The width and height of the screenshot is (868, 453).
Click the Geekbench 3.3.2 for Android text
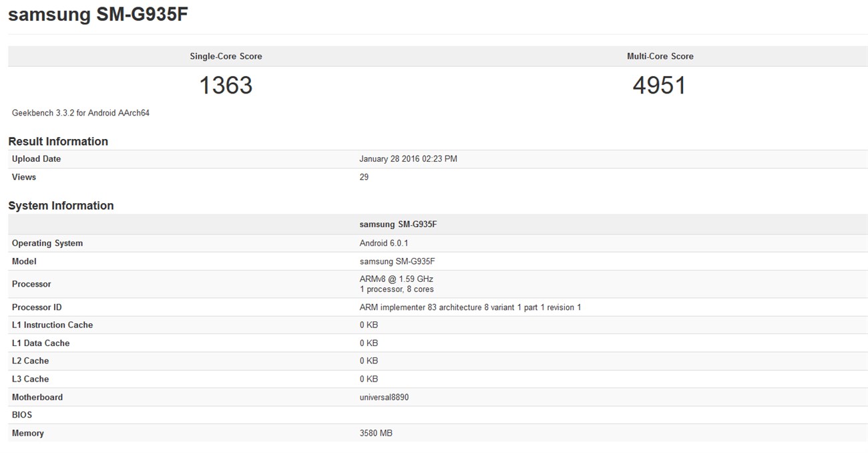(81, 113)
